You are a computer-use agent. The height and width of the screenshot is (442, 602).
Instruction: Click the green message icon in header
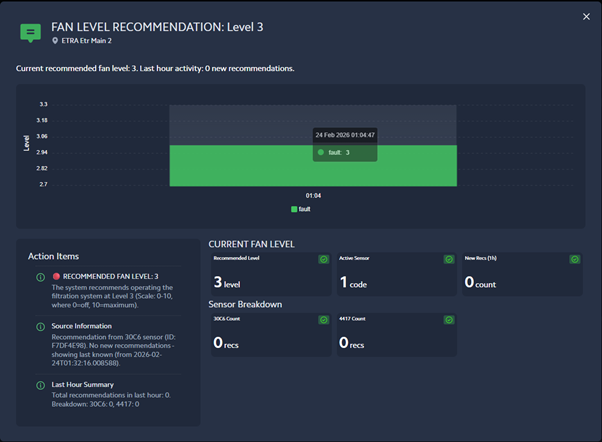[30, 33]
